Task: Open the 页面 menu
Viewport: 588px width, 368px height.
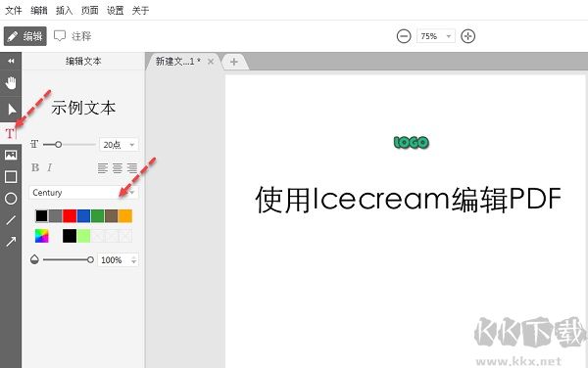Action: [89, 10]
